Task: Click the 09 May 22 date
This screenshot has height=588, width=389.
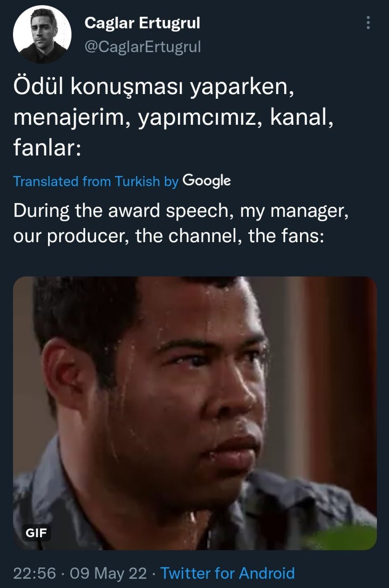Action: coord(108,573)
